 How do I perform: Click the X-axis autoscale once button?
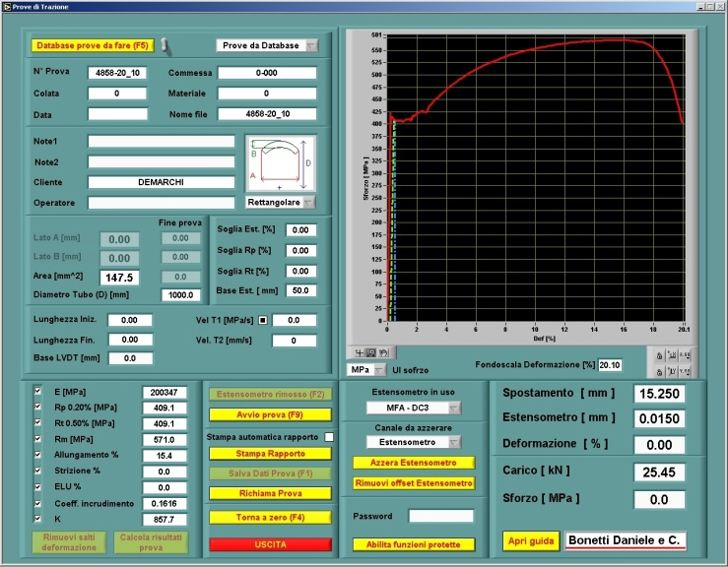tap(670, 354)
